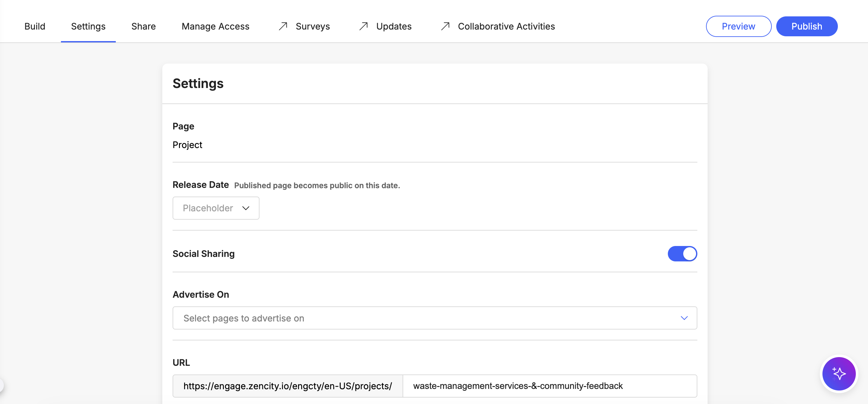Click the URL slug input field
This screenshot has width=868, height=404.
pyautogui.click(x=549, y=386)
